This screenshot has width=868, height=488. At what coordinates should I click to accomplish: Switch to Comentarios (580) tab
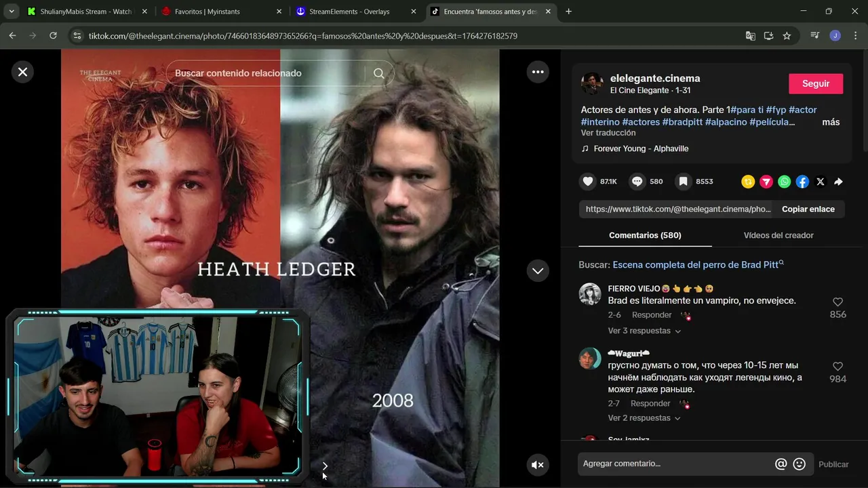click(x=645, y=235)
